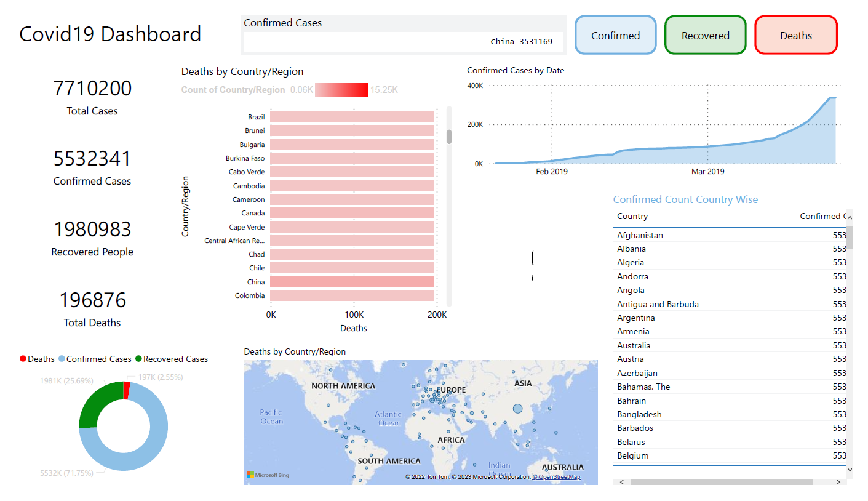Click the large China bubble on the map
This screenshot has height=501, width=868.
519,408
